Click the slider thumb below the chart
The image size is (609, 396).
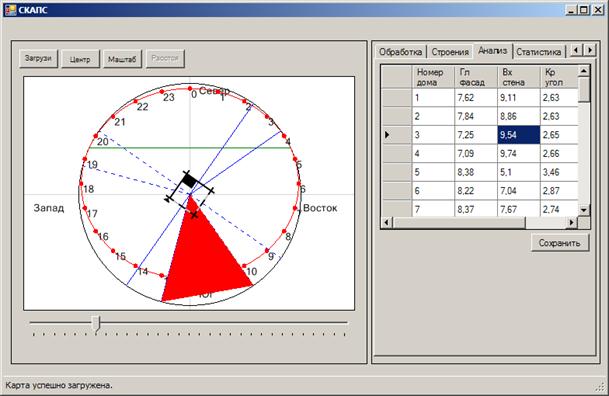tap(96, 324)
